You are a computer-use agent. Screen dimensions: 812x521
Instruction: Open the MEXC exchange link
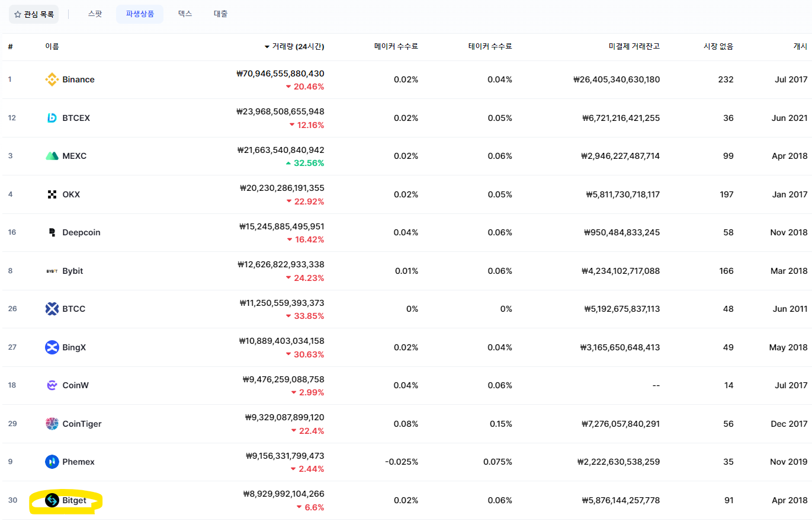(75, 156)
